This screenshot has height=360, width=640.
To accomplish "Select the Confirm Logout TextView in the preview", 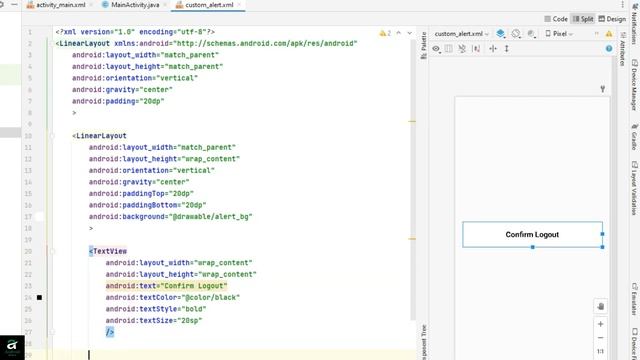I will pos(532,235).
